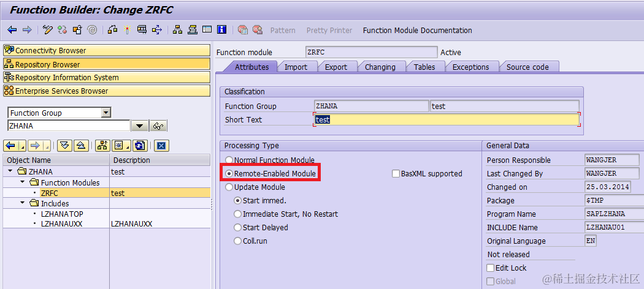Select Immediate Start, No Restart option
The image size is (644, 289).
click(237, 214)
